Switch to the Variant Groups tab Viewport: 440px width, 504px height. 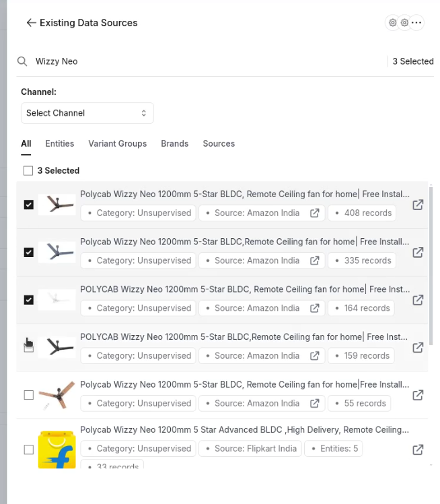118,144
